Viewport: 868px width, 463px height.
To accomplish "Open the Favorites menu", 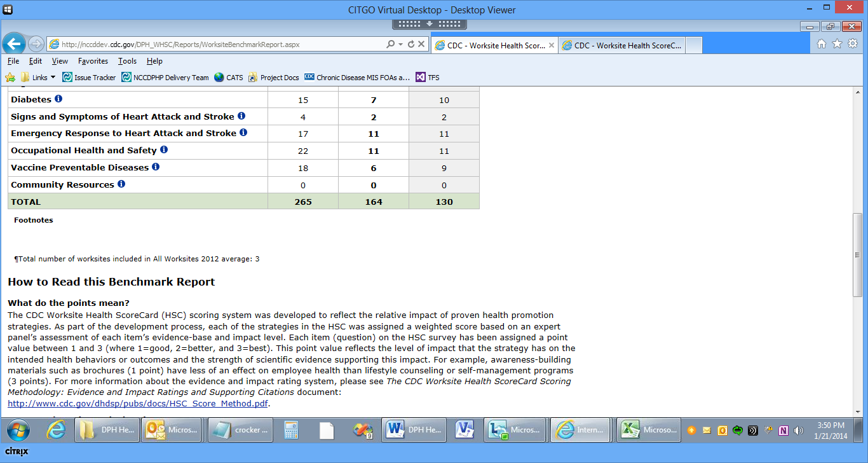I will click(x=93, y=61).
